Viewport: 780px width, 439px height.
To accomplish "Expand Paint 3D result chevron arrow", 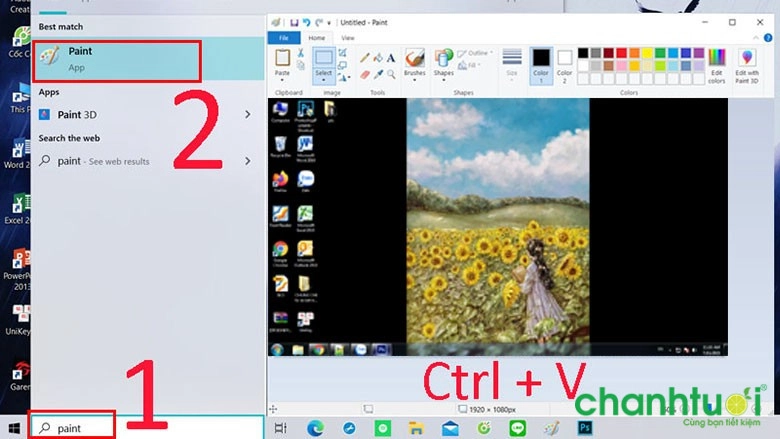I will (248, 115).
